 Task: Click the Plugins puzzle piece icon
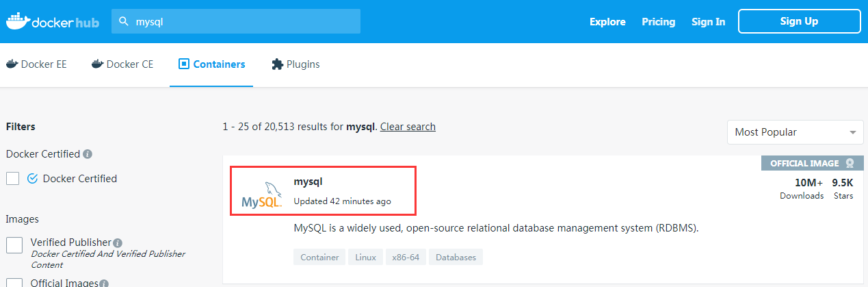(x=277, y=64)
